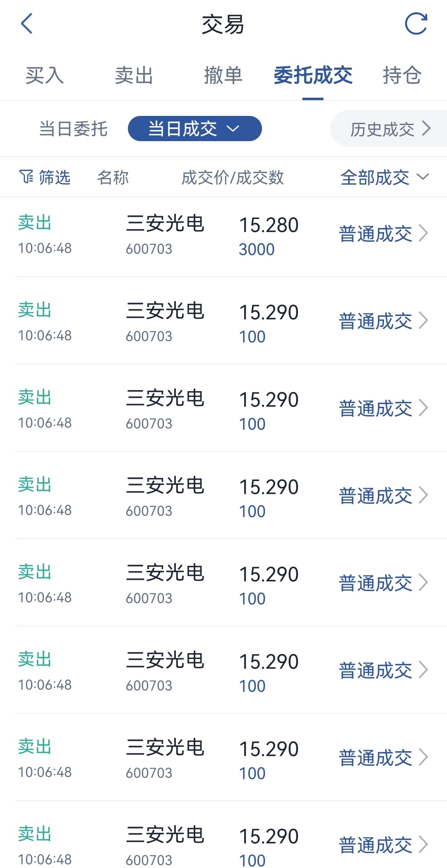Image resolution: width=447 pixels, height=868 pixels.
Task: Select 当日委托 view
Action: [x=73, y=129]
